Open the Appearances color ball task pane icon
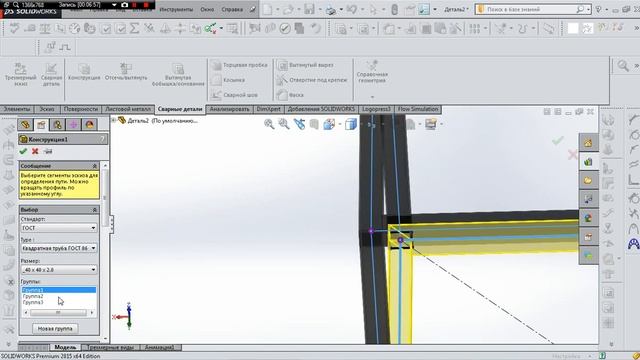 click(588, 218)
